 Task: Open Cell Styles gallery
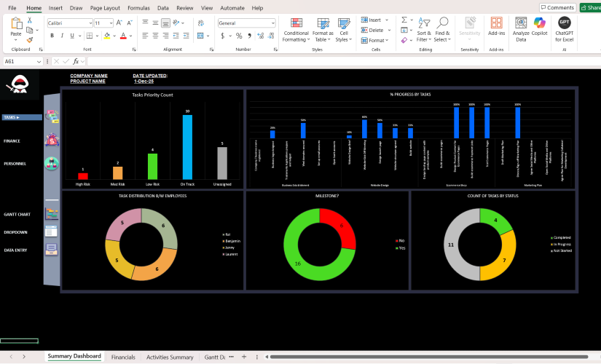(344, 30)
